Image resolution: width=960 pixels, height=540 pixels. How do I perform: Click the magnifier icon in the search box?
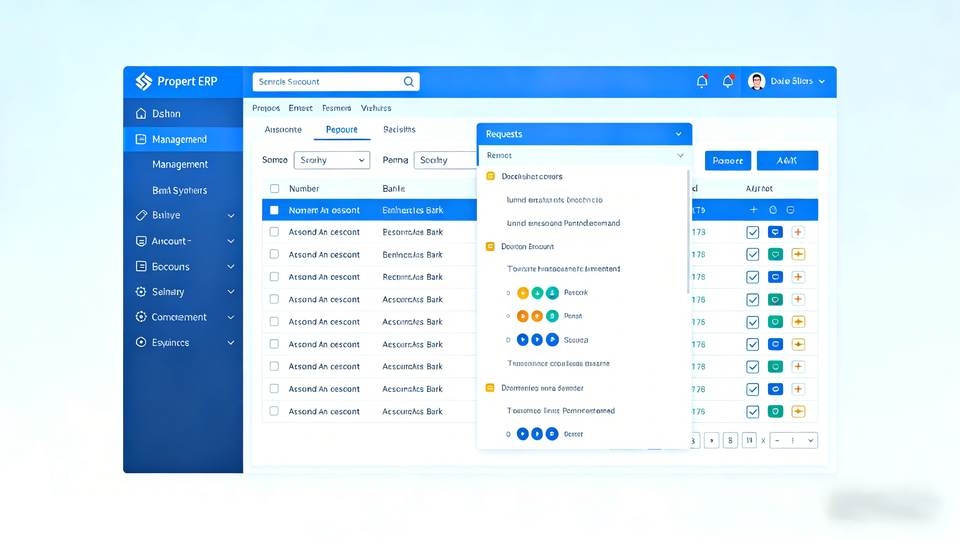click(408, 81)
